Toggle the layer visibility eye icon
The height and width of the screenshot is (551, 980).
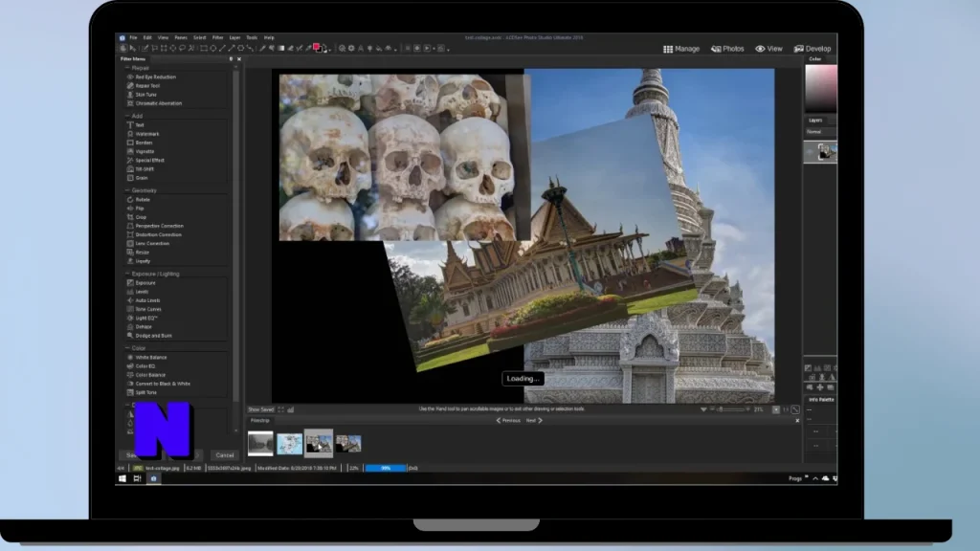click(810, 151)
